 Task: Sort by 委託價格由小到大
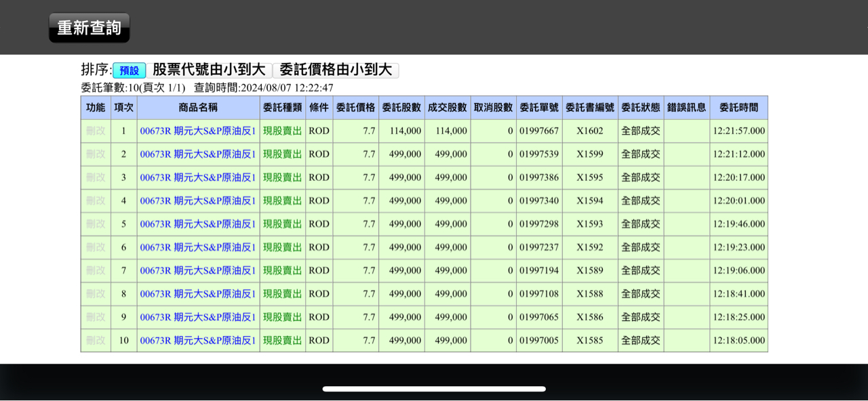point(336,70)
